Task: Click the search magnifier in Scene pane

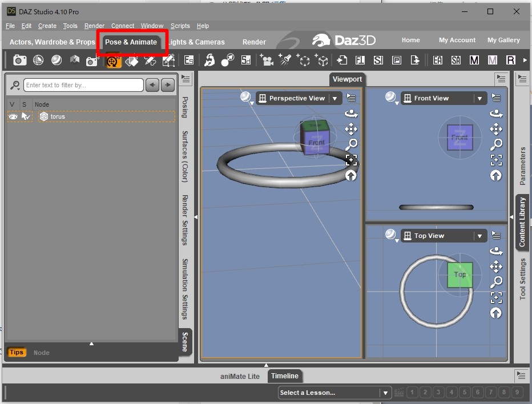Action: [15, 85]
